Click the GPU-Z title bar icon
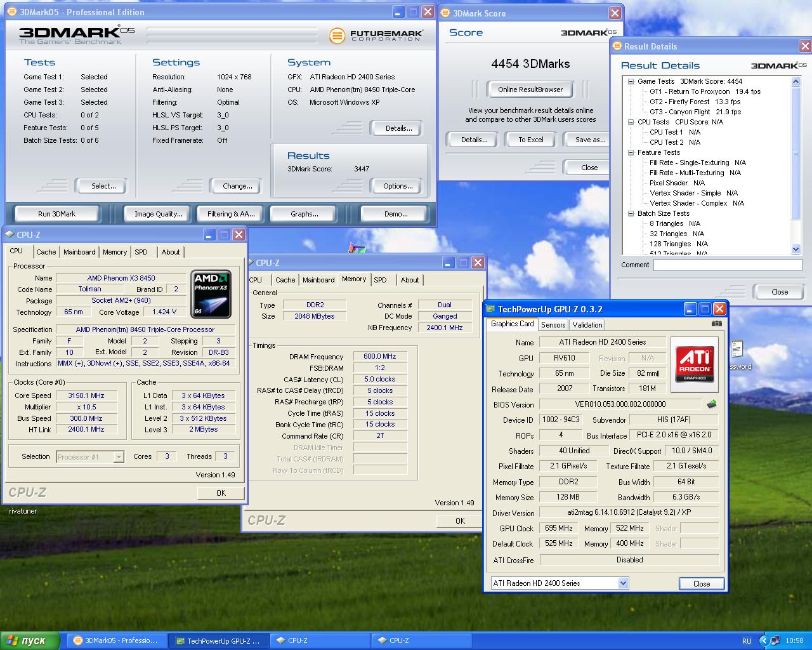Screen dimensions: 812x650 [490, 309]
